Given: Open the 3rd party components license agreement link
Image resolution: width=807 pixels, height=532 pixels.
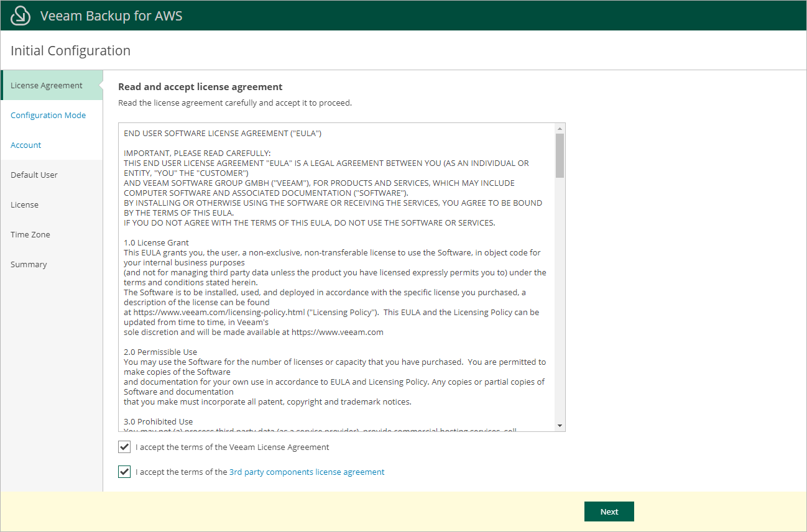Looking at the screenshot, I should click(x=307, y=472).
